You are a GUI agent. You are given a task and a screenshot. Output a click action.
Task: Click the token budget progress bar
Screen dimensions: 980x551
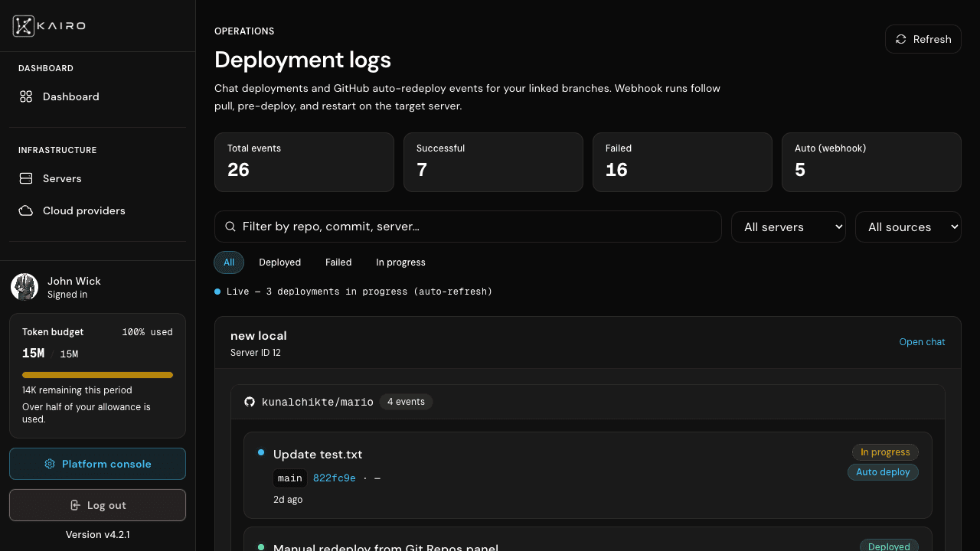(98, 375)
